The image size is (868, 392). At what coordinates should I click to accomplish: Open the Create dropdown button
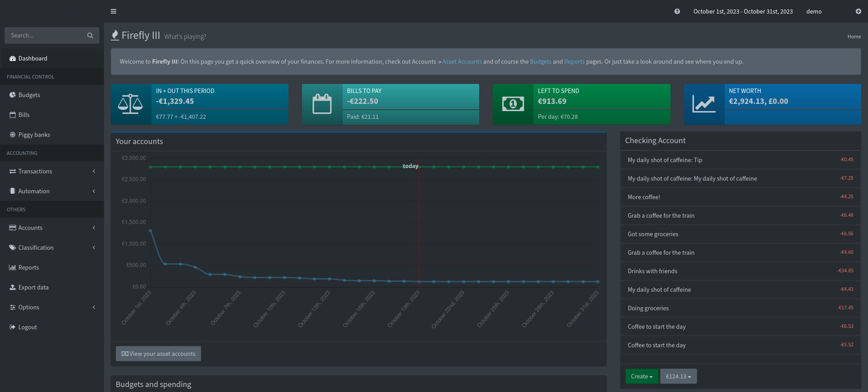pyautogui.click(x=642, y=376)
